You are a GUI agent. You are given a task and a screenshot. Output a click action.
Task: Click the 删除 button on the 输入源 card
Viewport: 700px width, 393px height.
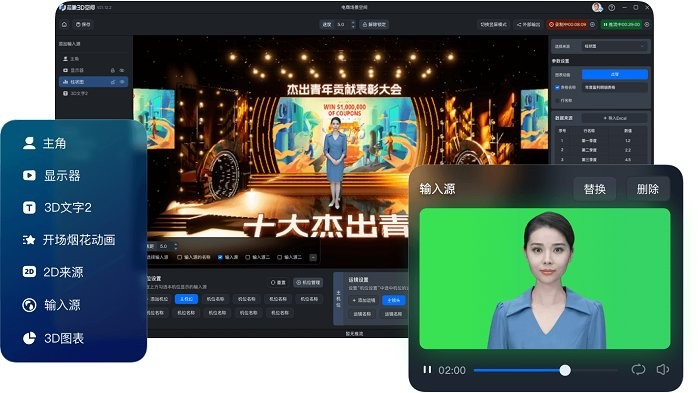click(648, 189)
